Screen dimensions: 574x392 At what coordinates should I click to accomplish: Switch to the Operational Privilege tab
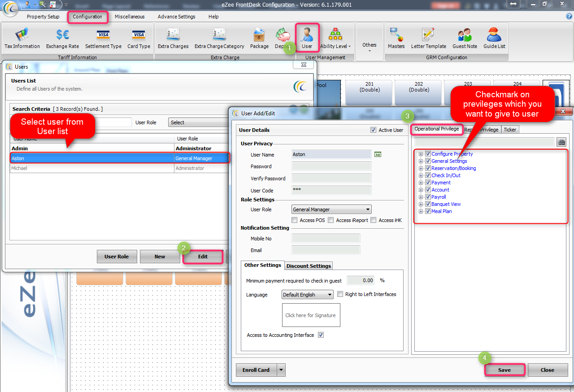437,129
